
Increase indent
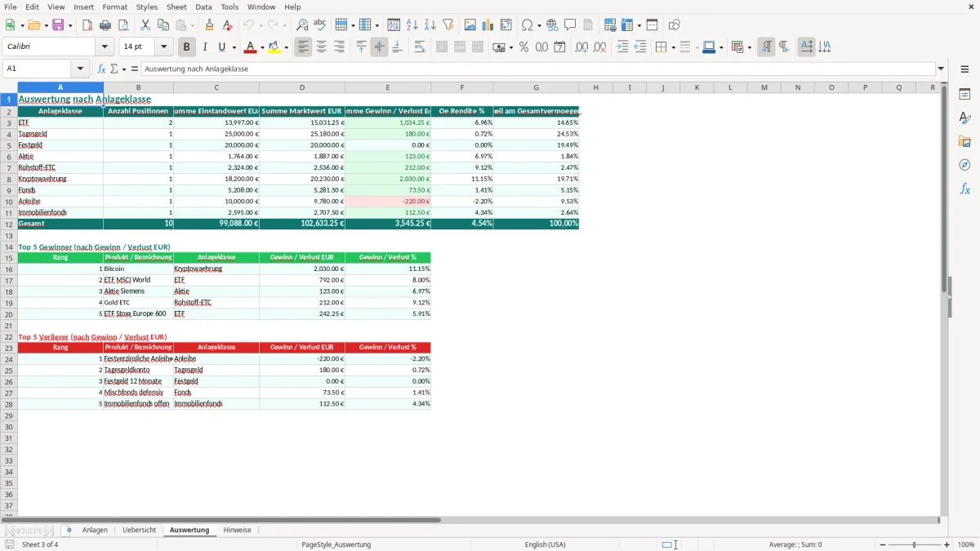(622, 47)
